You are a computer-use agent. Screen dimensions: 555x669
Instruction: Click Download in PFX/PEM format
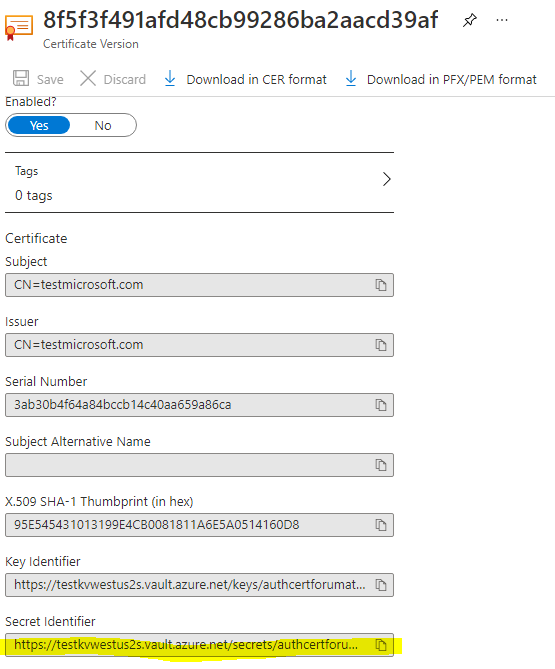[x=441, y=79]
